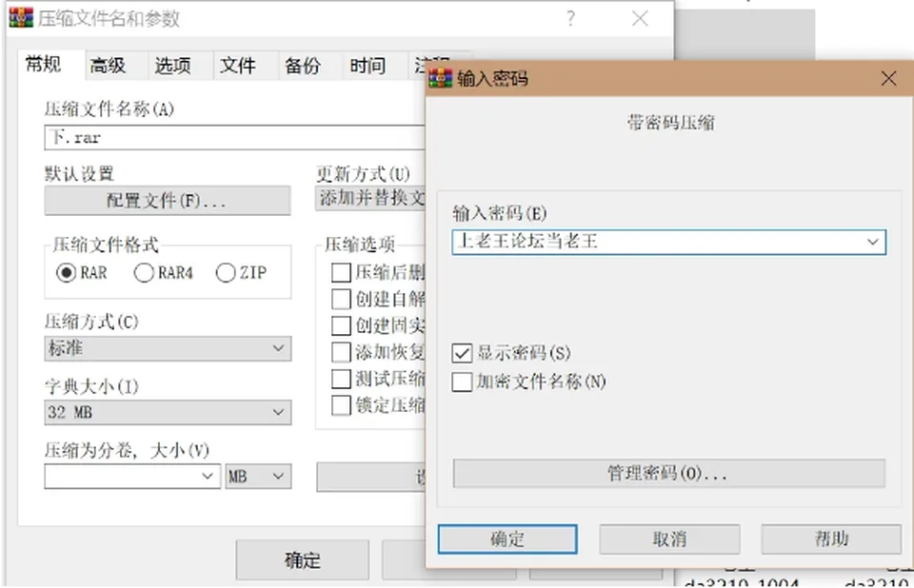Toggle the 创建自解 checkbox
This screenshot has height=588, width=914.
pyautogui.click(x=341, y=299)
